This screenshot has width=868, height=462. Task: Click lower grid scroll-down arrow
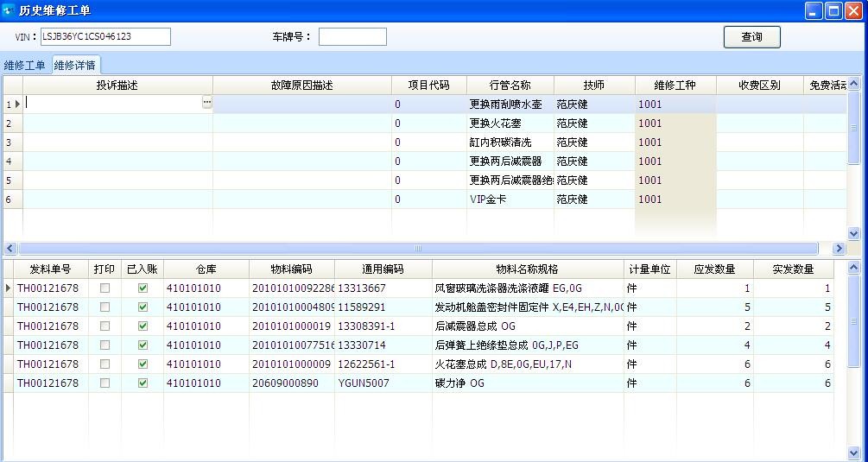coord(853,452)
